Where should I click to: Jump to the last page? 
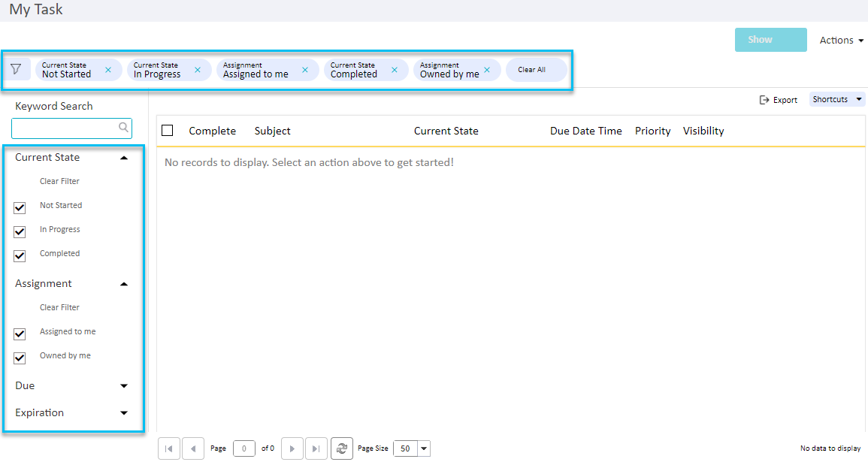point(316,448)
